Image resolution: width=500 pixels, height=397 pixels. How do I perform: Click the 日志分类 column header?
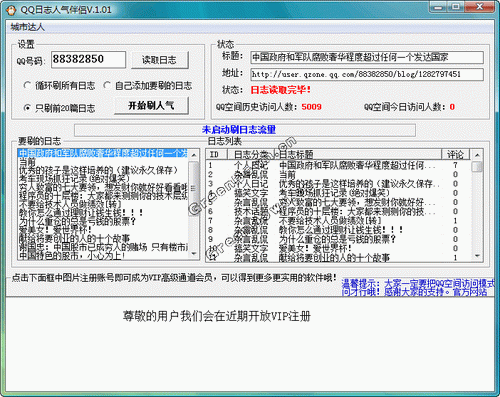point(251,154)
